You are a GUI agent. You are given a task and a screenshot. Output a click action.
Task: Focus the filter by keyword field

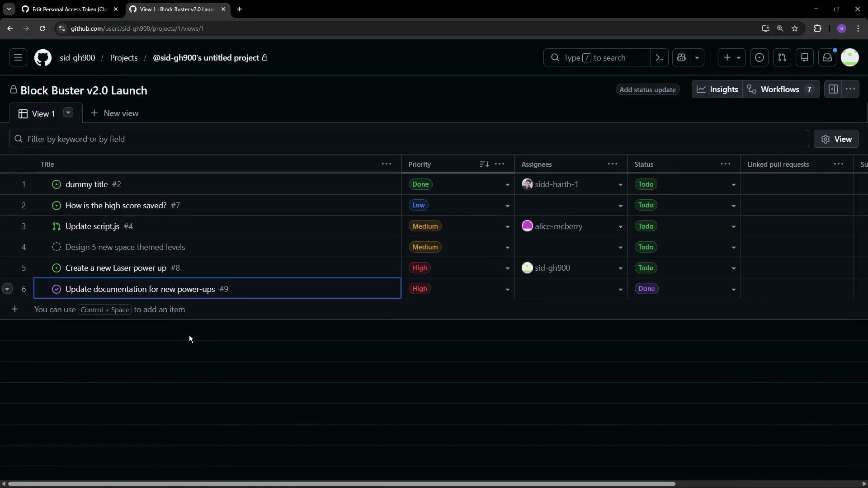point(409,139)
